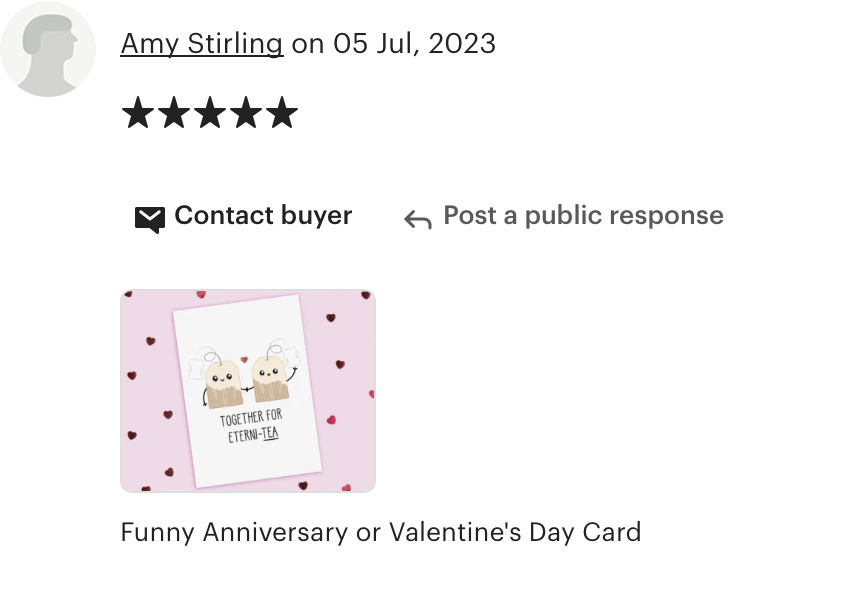This screenshot has width=862, height=612.
Task: Click the third rating star
Action: pyautogui.click(x=210, y=113)
